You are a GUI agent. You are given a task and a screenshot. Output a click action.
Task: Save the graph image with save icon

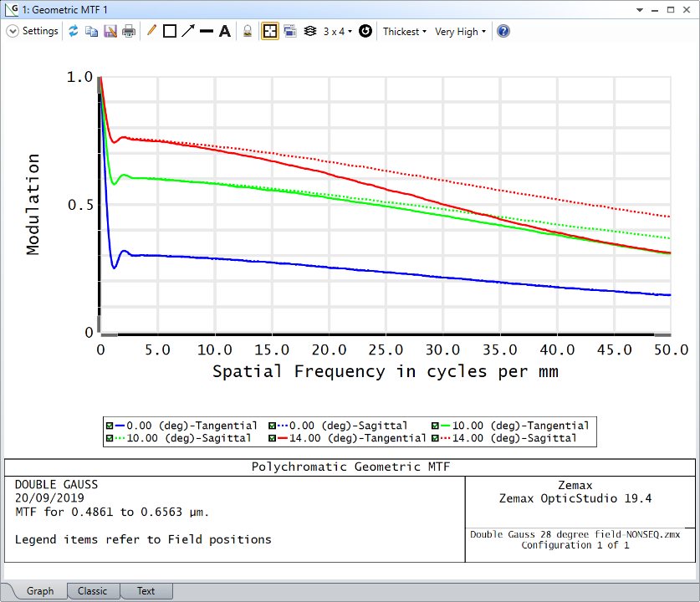110,31
